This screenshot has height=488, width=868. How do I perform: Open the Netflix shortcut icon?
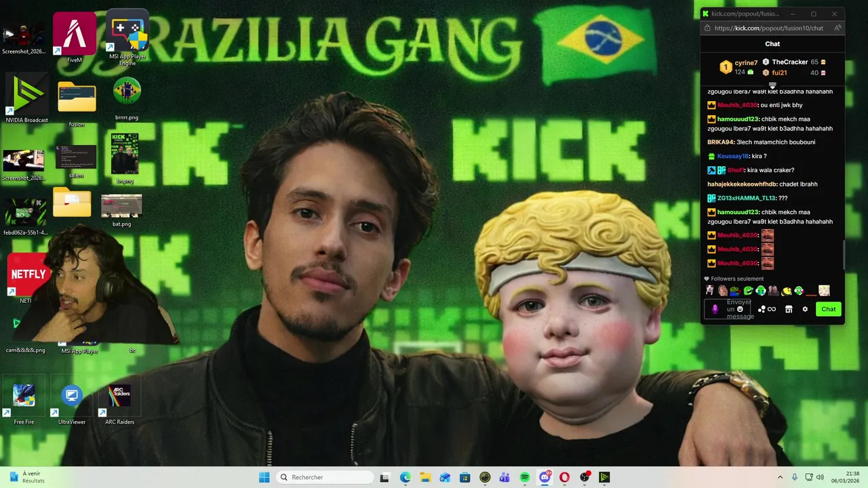coord(27,274)
